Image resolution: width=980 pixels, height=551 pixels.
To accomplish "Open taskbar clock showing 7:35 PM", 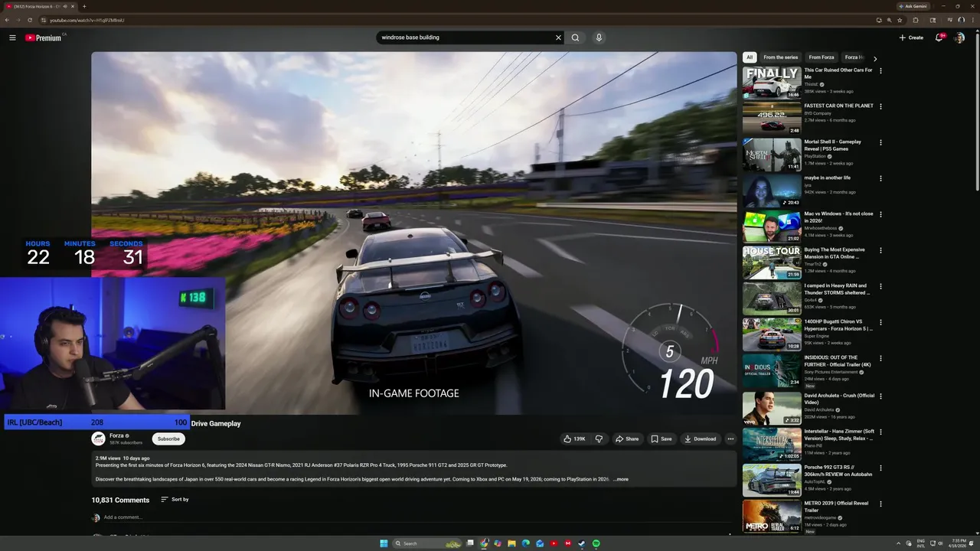I will [959, 543].
